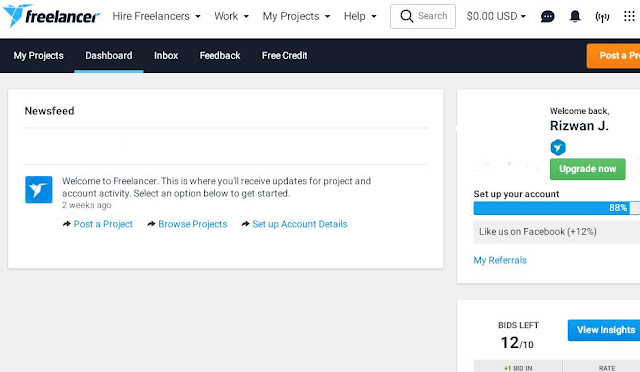Screen dimensions: 640x372
Task: Expand the Hire Freelancers dropdown
Action: pos(156,16)
